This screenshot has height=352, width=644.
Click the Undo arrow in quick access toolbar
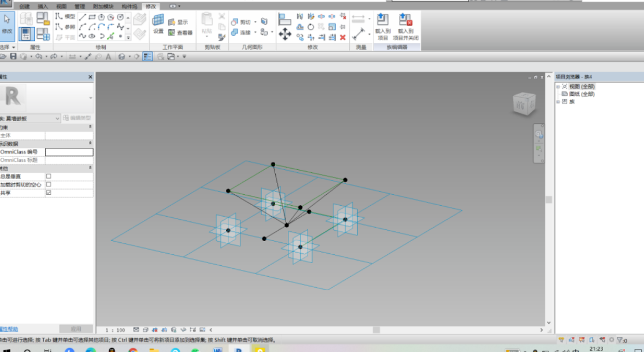(39, 56)
